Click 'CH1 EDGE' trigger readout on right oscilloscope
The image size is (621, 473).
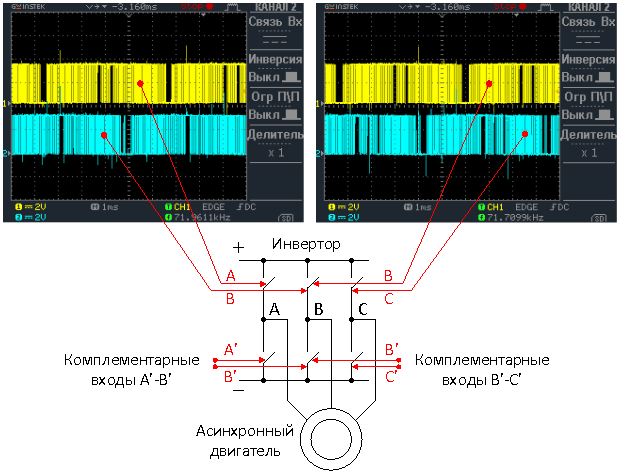pyautogui.click(x=508, y=207)
